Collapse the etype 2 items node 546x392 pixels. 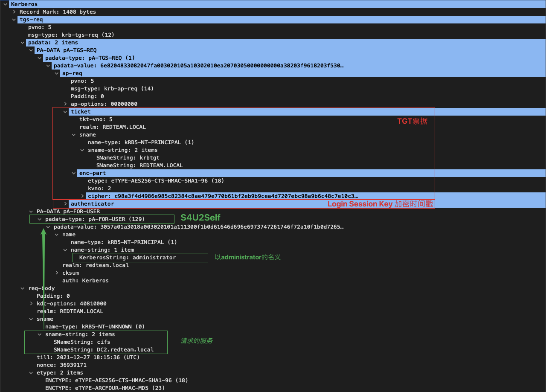coord(31,373)
